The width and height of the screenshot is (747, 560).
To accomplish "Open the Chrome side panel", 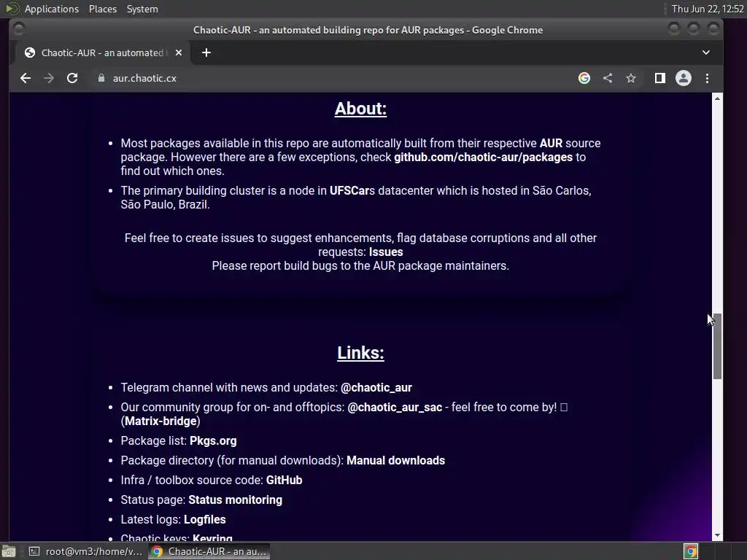I will [x=659, y=78].
